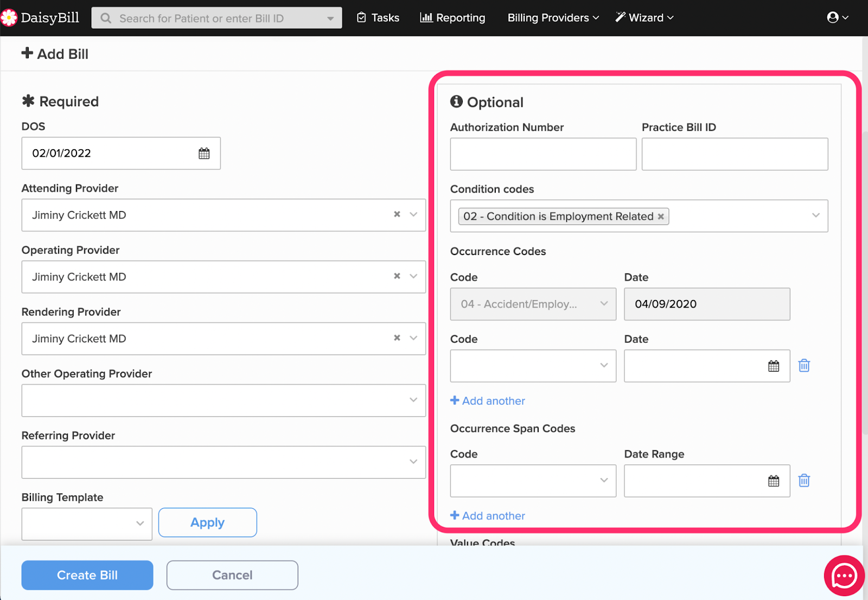Click the Apply button

[x=208, y=522]
